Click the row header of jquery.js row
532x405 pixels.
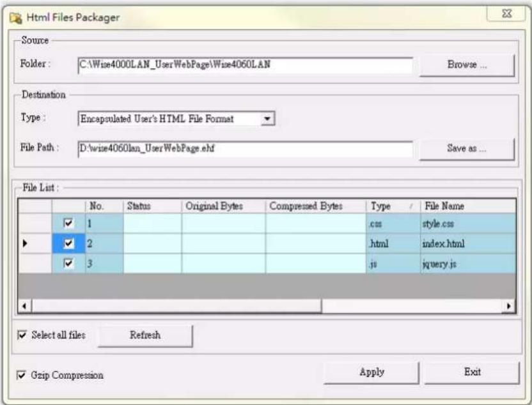point(35,263)
